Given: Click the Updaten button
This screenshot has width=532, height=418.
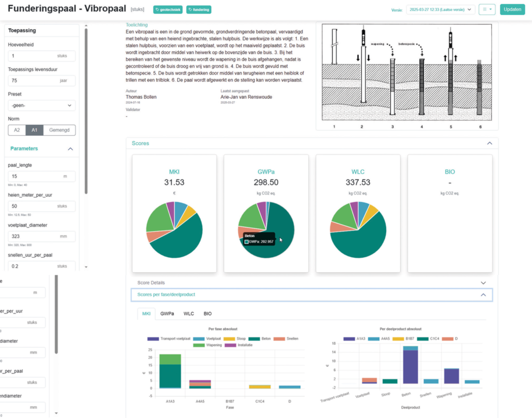Looking at the screenshot, I should tap(512, 9).
